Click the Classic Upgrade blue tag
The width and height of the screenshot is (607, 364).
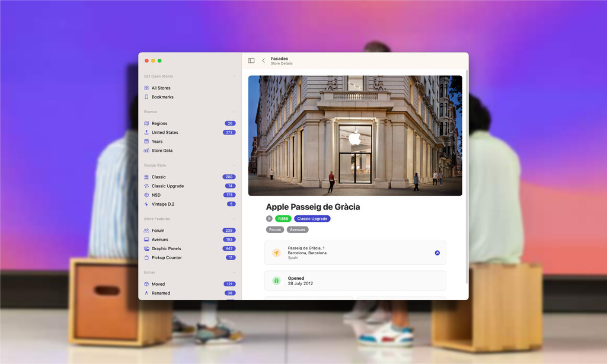click(x=312, y=218)
